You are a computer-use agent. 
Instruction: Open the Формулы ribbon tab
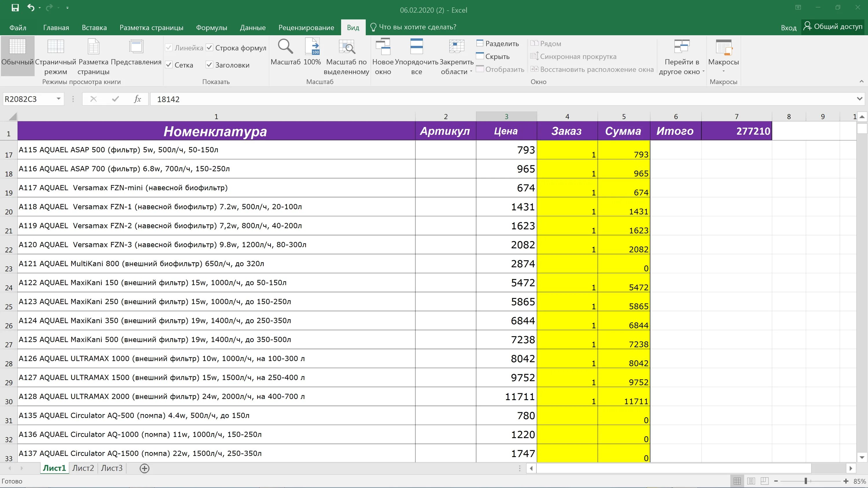pyautogui.click(x=211, y=28)
